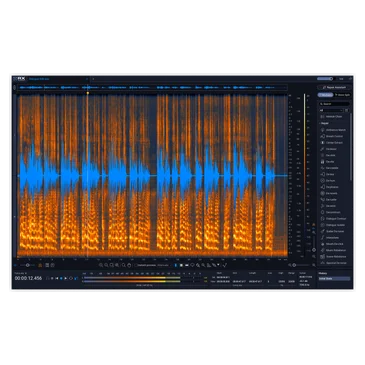Image resolution: width=365 pixels, height=365 pixels.
Task: Open the Center Extract module
Action: click(332, 143)
